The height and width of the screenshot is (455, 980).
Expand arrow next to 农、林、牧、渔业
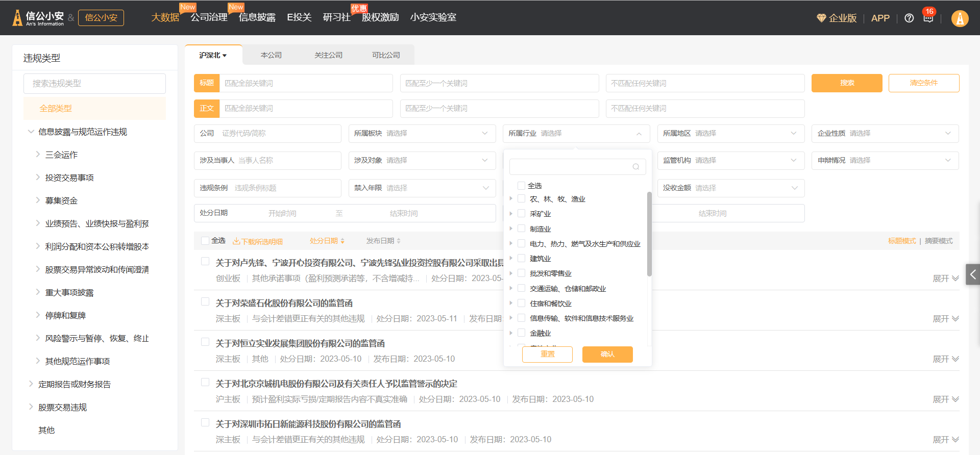pyautogui.click(x=511, y=198)
